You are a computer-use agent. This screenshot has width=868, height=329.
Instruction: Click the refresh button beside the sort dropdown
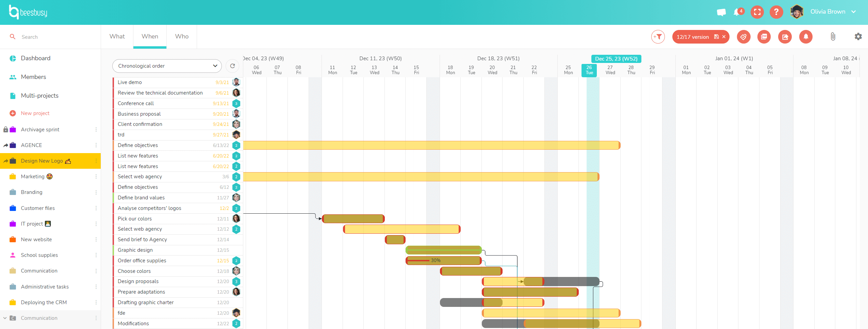coord(232,66)
